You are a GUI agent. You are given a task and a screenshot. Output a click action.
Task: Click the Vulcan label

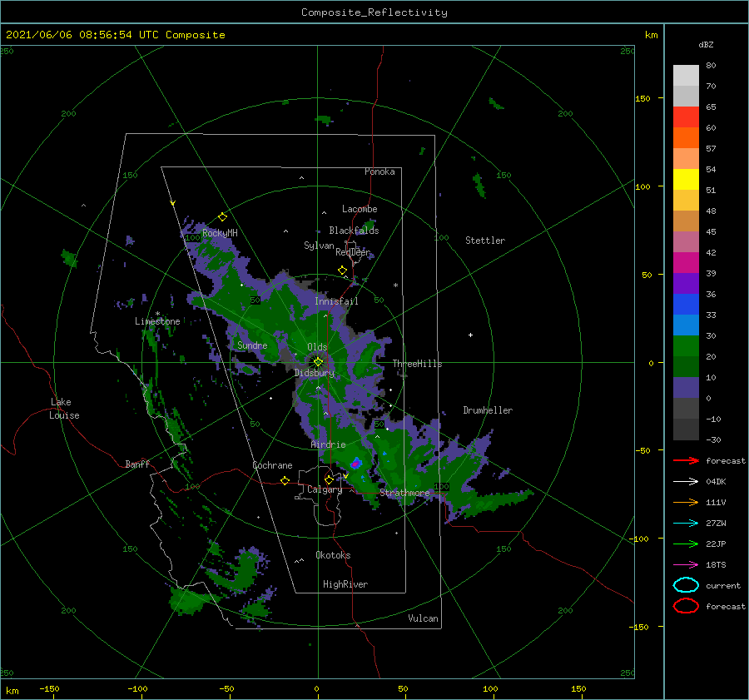coord(423,618)
